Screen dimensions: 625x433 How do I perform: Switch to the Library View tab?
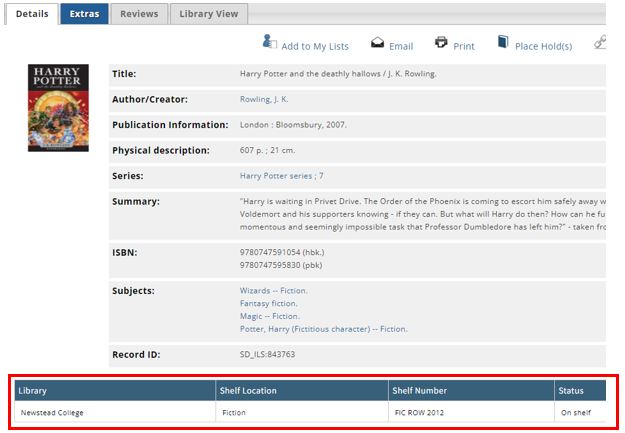click(x=209, y=14)
